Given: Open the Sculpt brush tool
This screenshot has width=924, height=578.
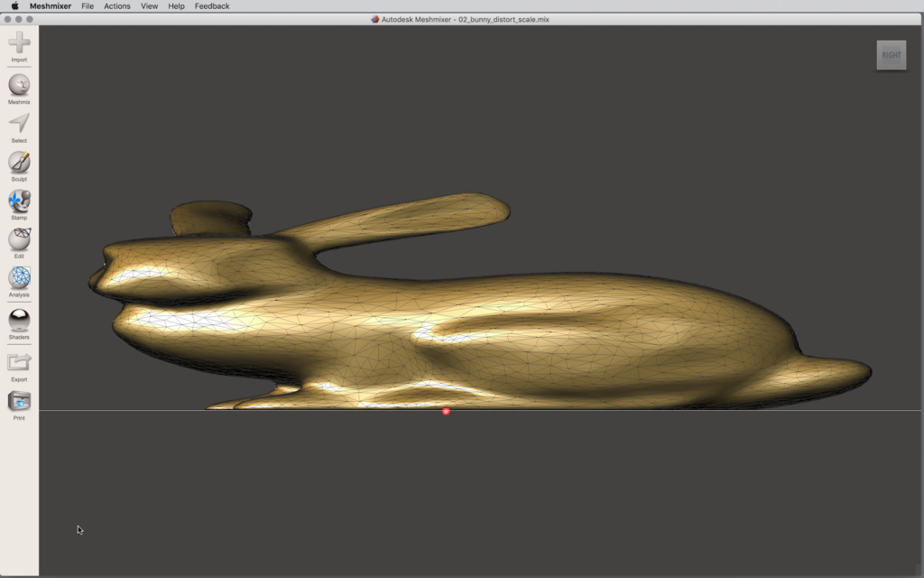Looking at the screenshot, I should click(x=19, y=163).
